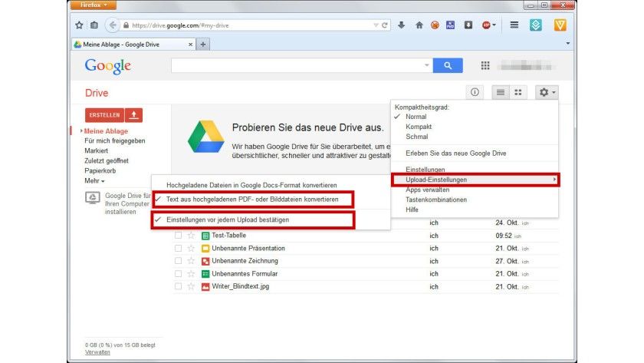Expand the Meine Ablage tree arrow
644x363 pixels.
tap(81, 131)
